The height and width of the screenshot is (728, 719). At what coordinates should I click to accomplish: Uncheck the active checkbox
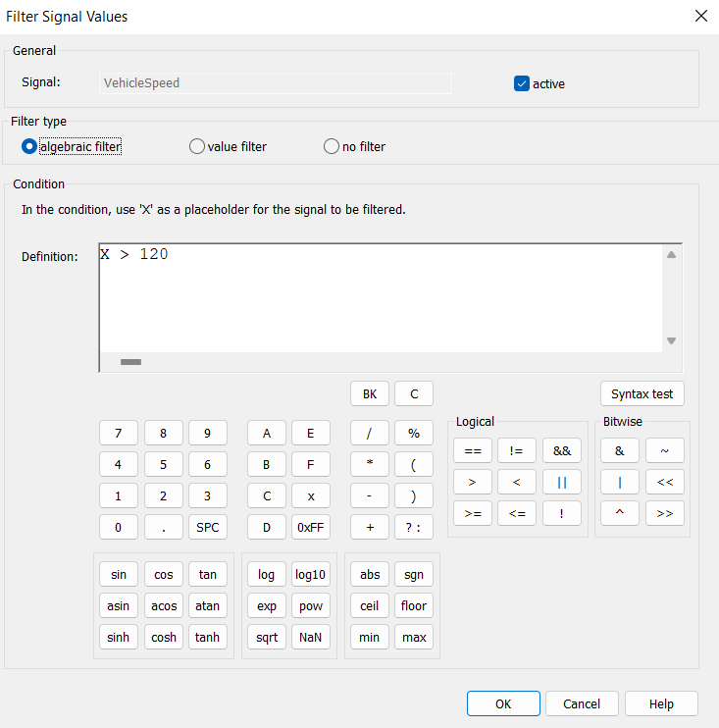tap(521, 83)
